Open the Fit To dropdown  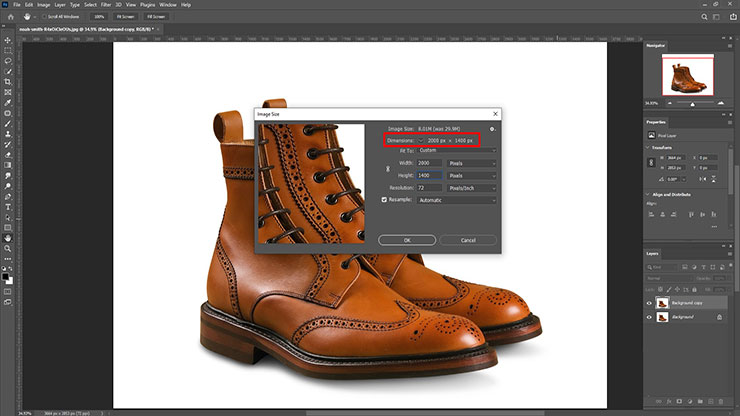459,150
